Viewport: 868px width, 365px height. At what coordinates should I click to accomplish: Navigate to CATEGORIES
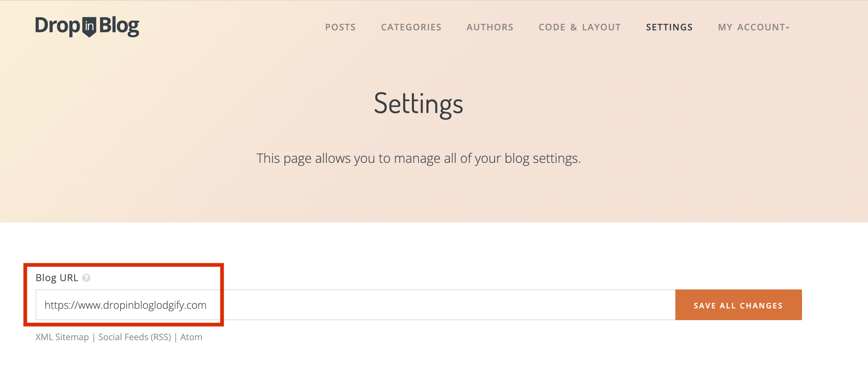coord(411,27)
